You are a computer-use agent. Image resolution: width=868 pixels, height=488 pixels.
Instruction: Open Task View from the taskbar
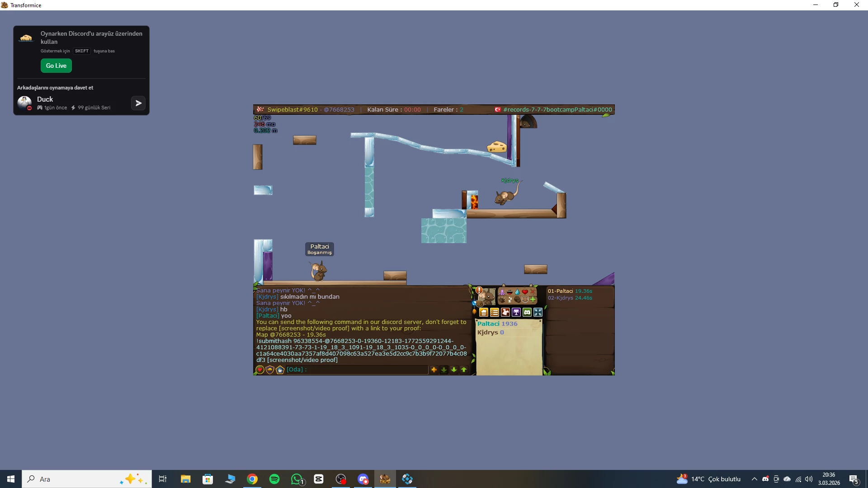163,479
